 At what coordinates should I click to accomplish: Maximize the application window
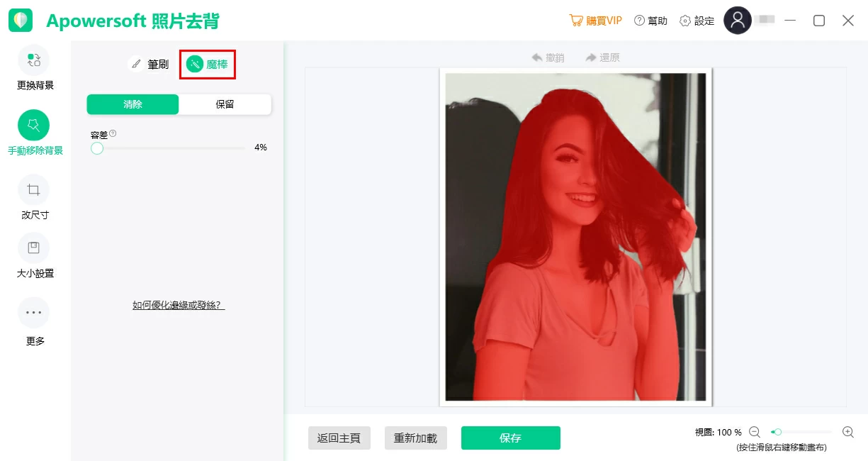[819, 21]
